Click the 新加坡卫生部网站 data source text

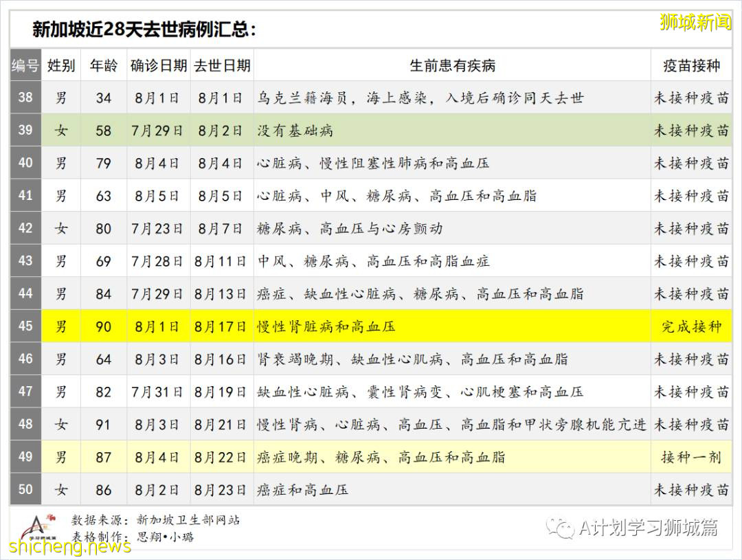(188, 520)
